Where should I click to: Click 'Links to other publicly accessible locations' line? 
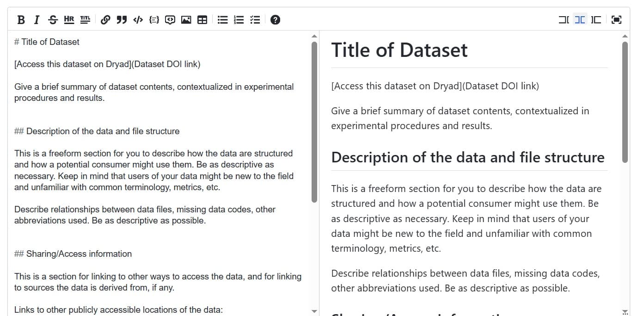coord(118,310)
